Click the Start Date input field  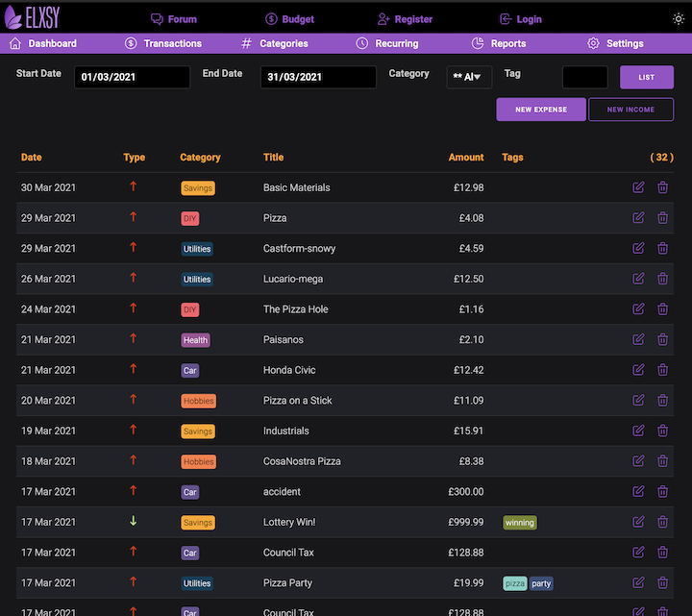pos(132,77)
